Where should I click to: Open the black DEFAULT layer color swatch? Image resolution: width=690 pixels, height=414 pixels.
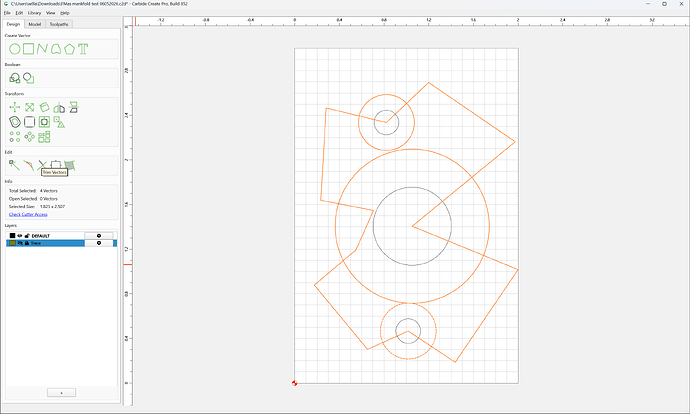point(12,236)
